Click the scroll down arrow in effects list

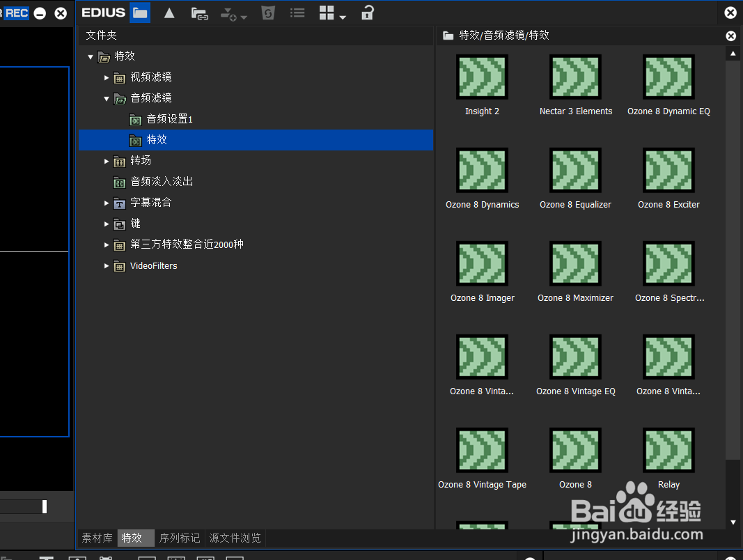(x=733, y=522)
